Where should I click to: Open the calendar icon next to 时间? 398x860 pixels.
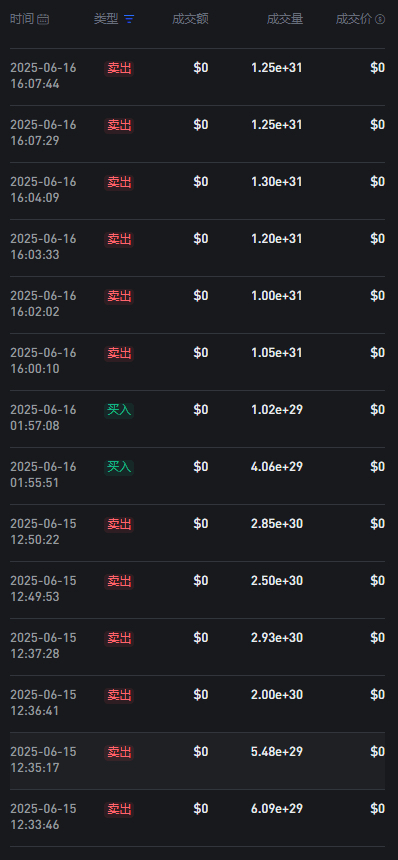(x=43, y=20)
